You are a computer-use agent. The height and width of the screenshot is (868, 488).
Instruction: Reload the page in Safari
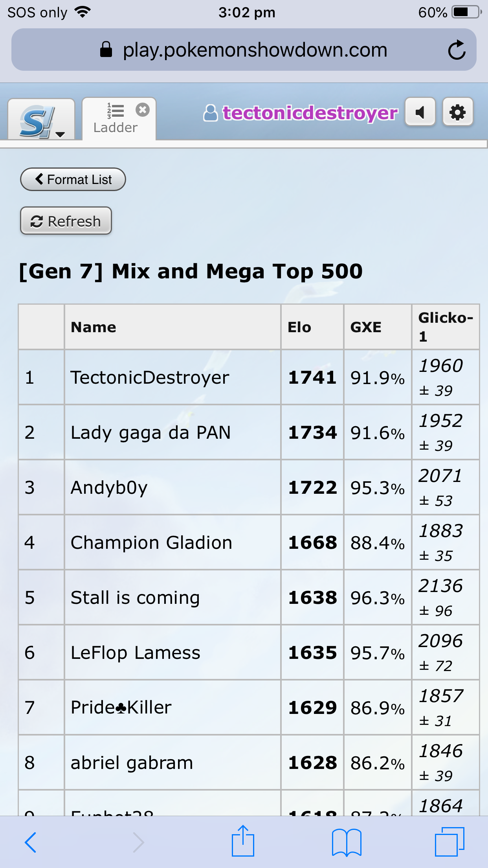(x=457, y=50)
